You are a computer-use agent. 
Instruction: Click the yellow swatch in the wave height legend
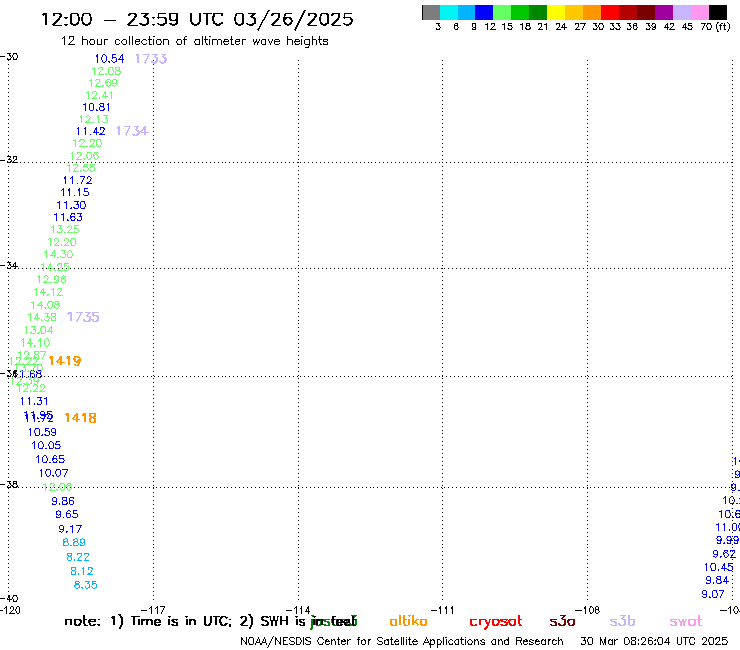[556, 12]
